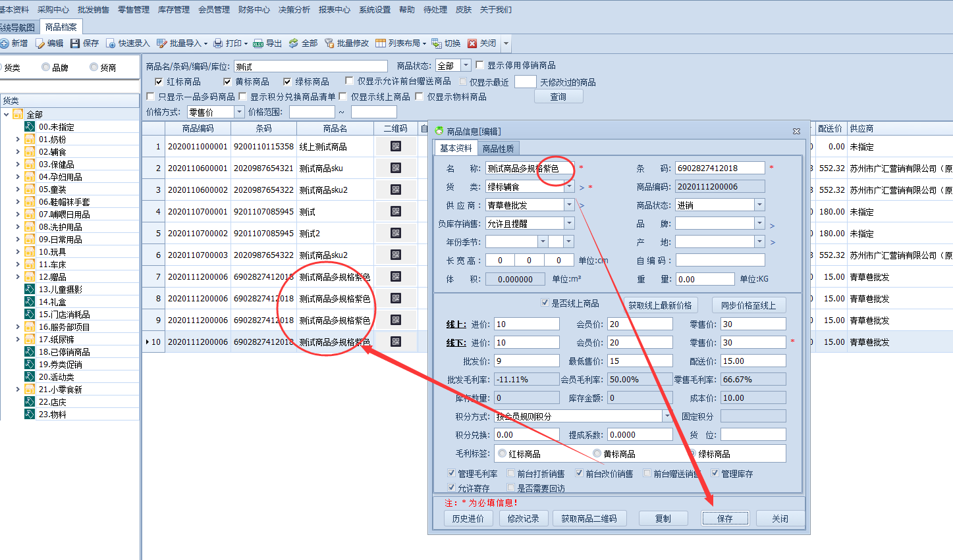Click the arrow link next to 品牌 field
953x560 pixels.
coord(773,225)
